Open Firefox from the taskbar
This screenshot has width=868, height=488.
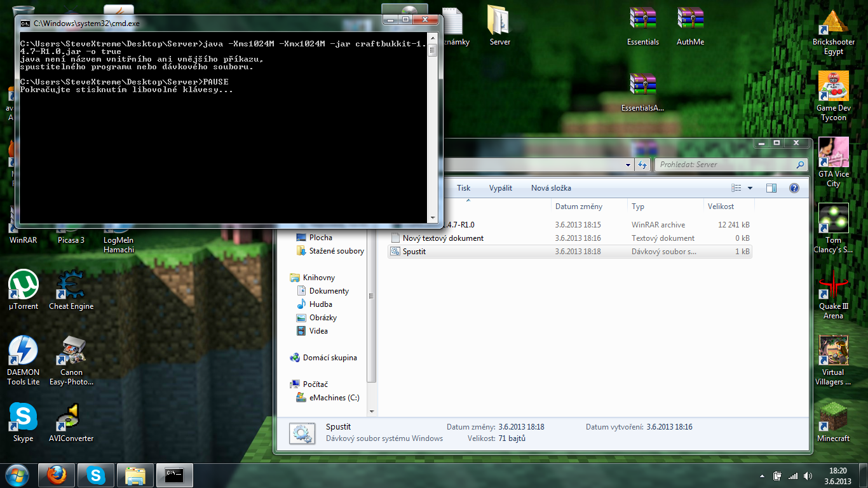(57, 475)
